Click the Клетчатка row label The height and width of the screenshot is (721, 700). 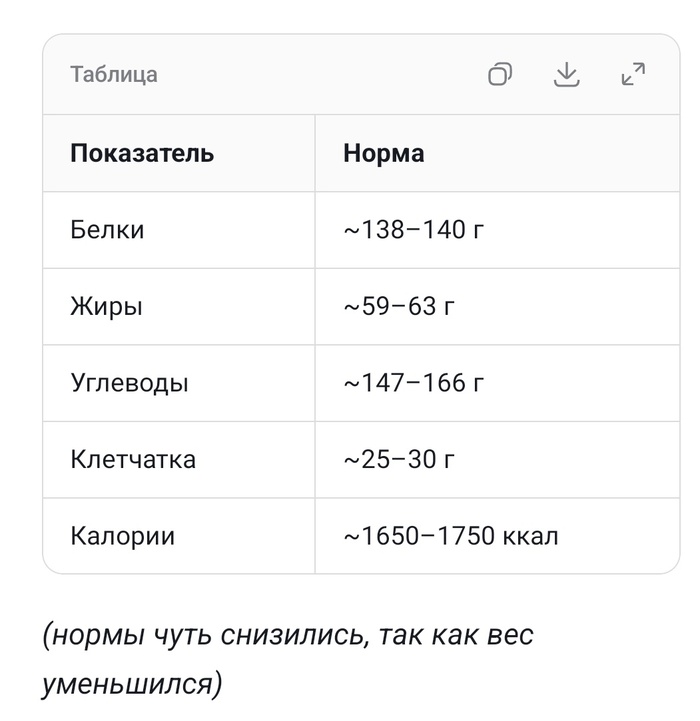[133, 459]
